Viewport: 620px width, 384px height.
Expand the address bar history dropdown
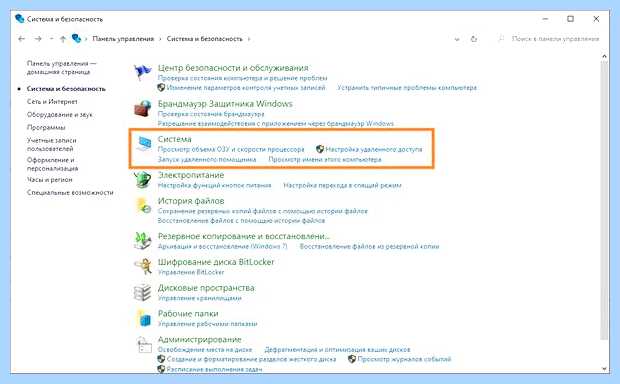coord(457,39)
